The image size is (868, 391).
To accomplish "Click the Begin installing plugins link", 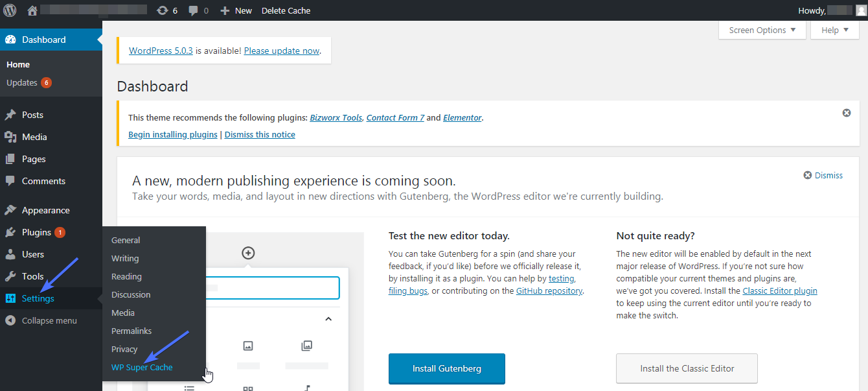I will coord(172,134).
